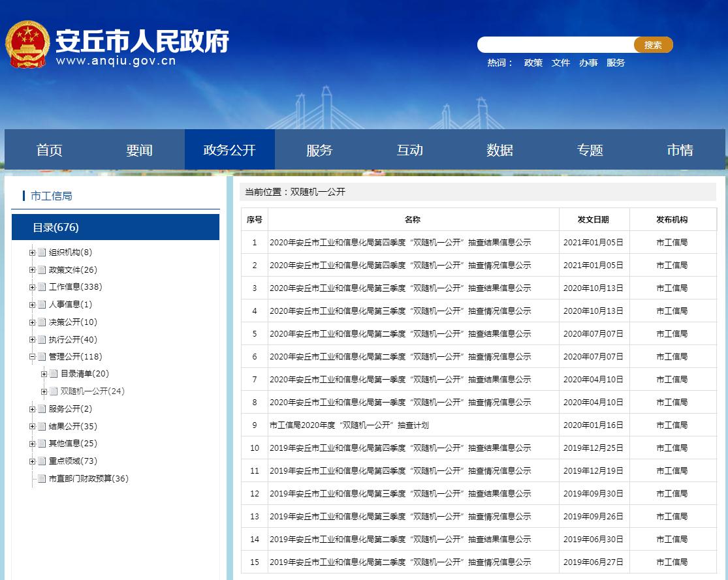Image resolution: width=728 pixels, height=580 pixels.
Task: Open 市工信局2020年度“双随机一公开”抽查计划
Action: click(349, 425)
